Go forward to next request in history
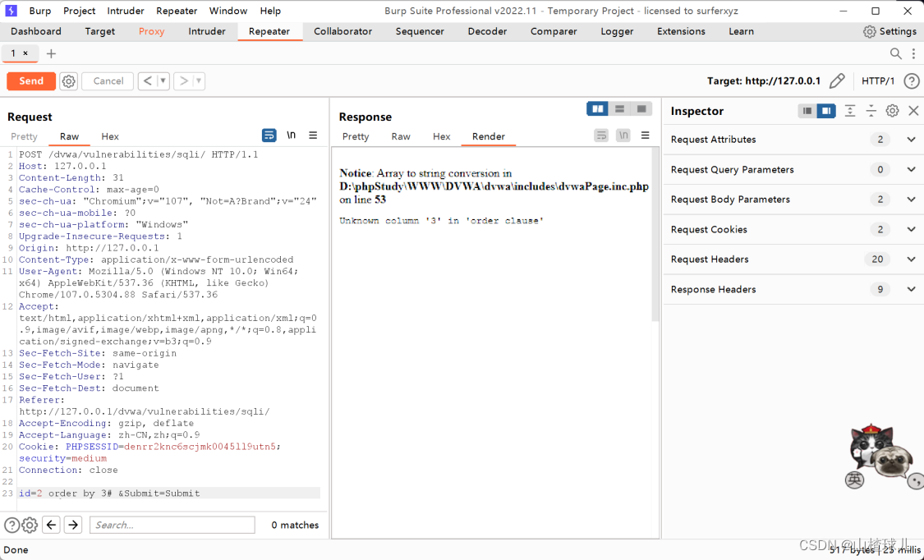 click(183, 81)
